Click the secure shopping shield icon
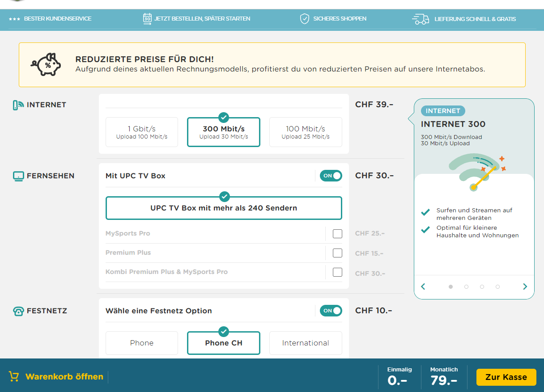544x392 pixels. 305,19
